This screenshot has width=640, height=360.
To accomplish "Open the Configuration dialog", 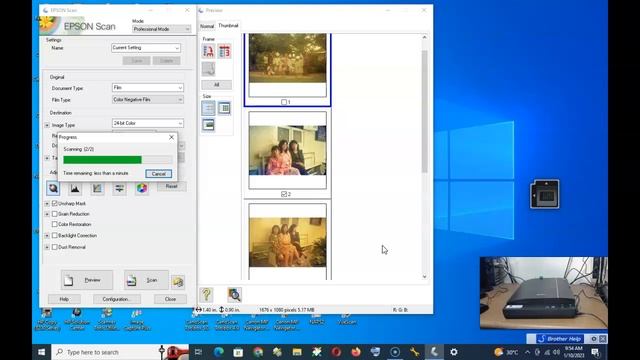I will (x=116, y=299).
